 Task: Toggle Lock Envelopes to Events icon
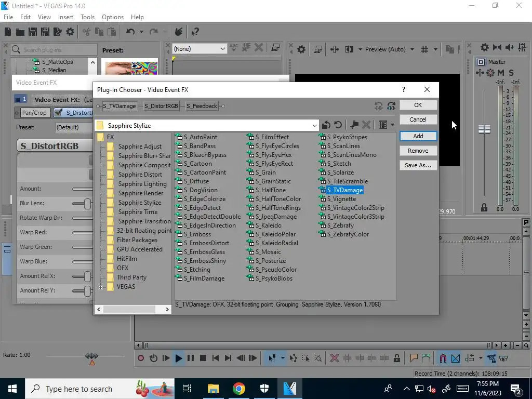coord(491,358)
